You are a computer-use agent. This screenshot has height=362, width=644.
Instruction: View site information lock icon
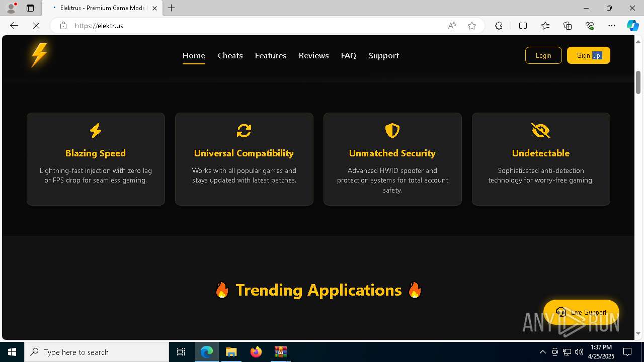coord(63,26)
